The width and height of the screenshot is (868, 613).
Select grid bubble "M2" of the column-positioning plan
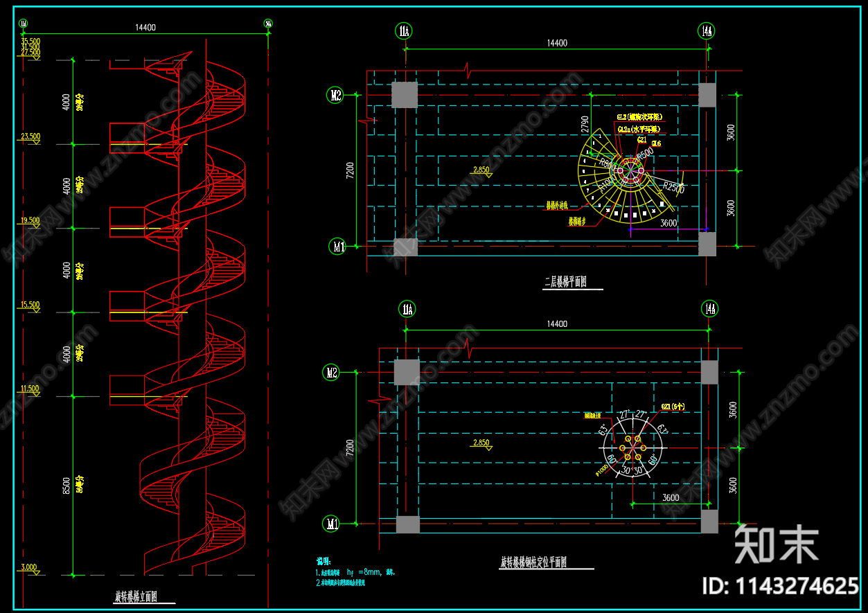[331, 373]
